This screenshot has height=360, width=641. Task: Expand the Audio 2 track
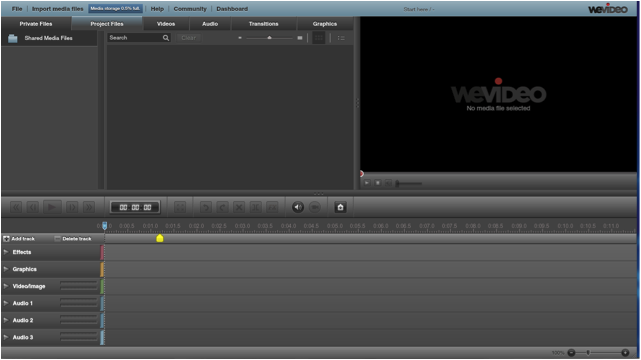[6, 320]
